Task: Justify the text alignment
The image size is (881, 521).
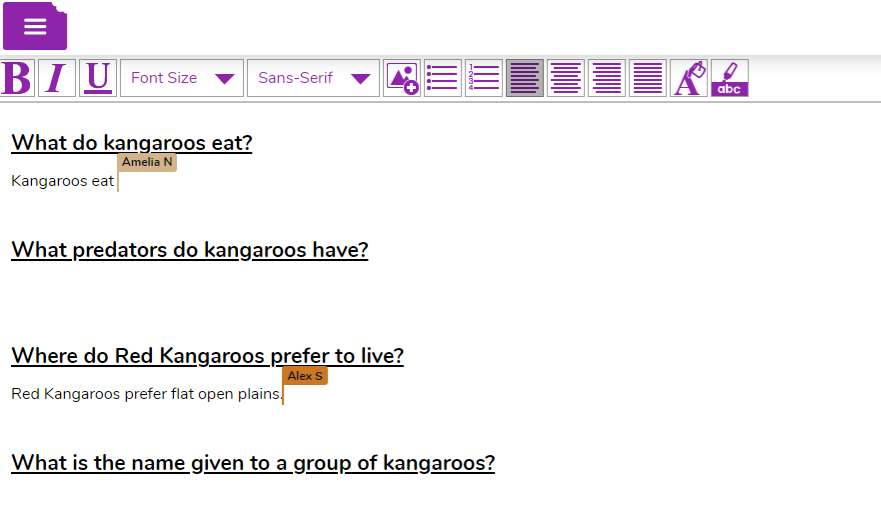Action: (x=648, y=78)
